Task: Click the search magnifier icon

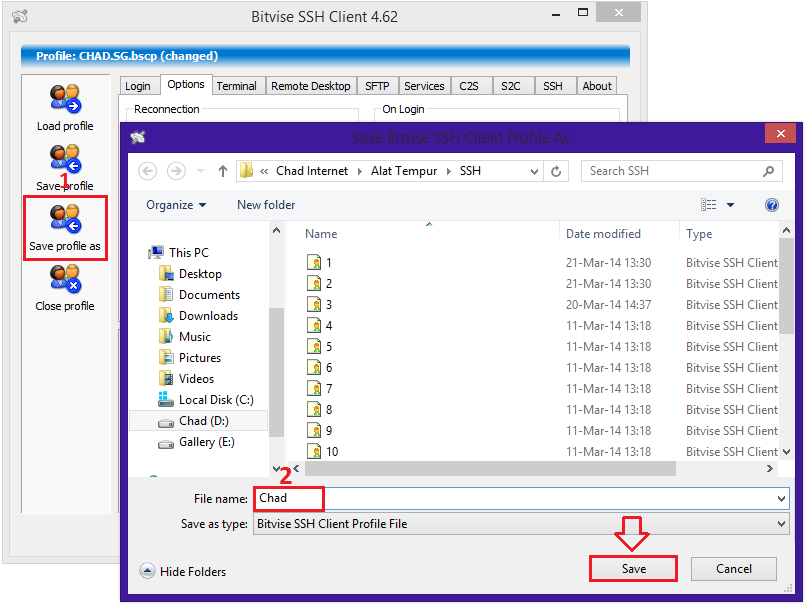Action: [768, 171]
